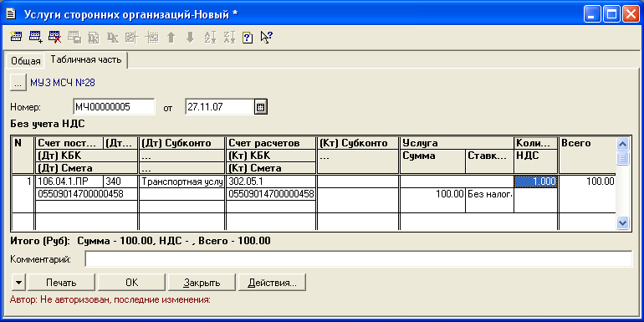Click the credit KBK cell 05509014700000458

pyautogui.click(x=271, y=194)
